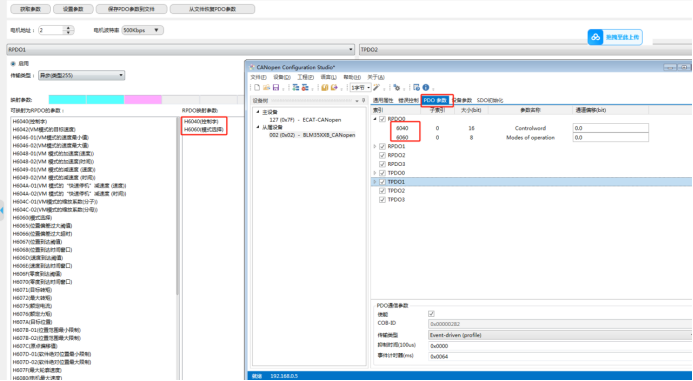Expand the TPDO1 tree node
Screen dimensions: 693x381
(x=375, y=182)
